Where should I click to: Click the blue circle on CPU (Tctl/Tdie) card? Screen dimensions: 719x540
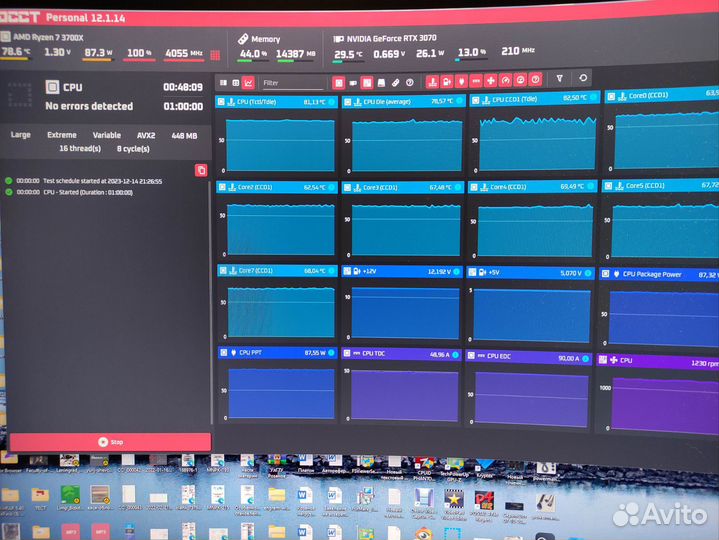pos(332,102)
